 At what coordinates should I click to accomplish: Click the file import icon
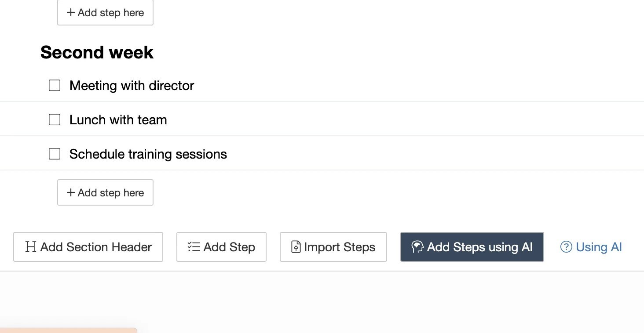click(x=296, y=247)
